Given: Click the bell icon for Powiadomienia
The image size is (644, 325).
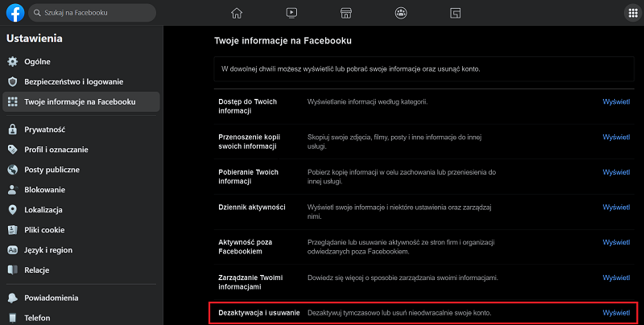Looking at the screenshot, I should 13,298.
